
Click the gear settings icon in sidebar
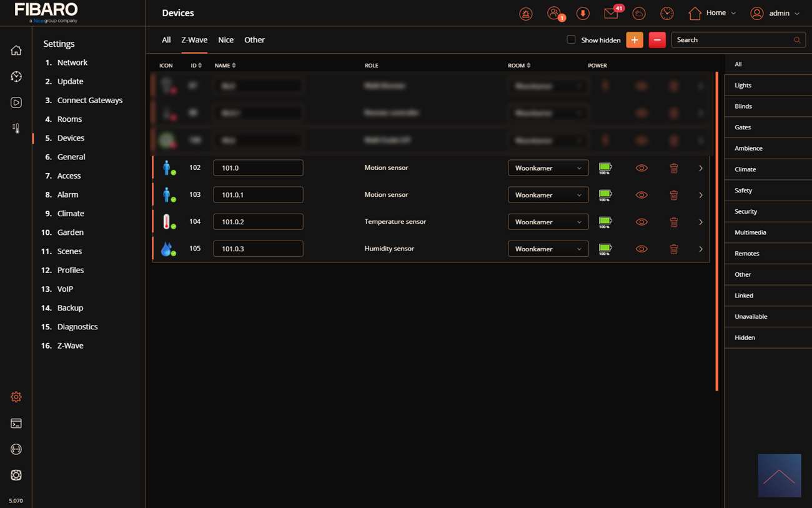pos(16,397)
